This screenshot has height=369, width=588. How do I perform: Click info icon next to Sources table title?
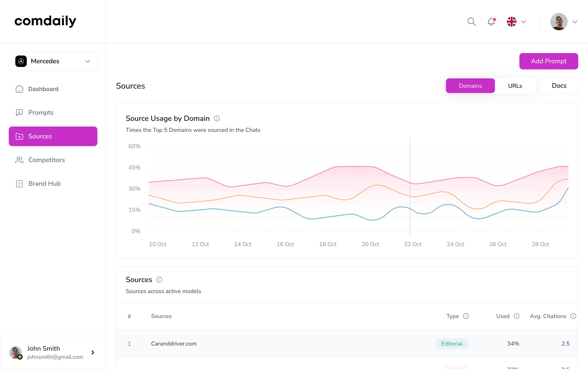pyautogui.click(x=159, y=280)
